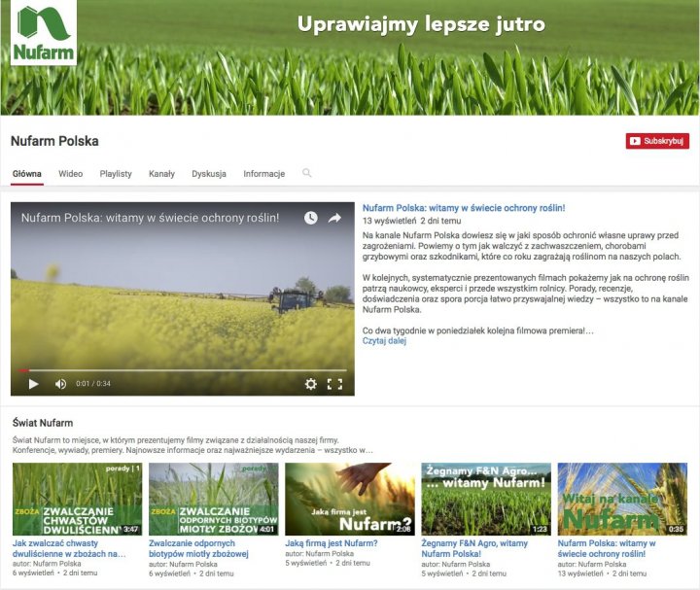Click link Zwalczanie odpornych biotypów miotły zbożowej
The width and height of the screenshot is (700, 590).
click(198, 548)
